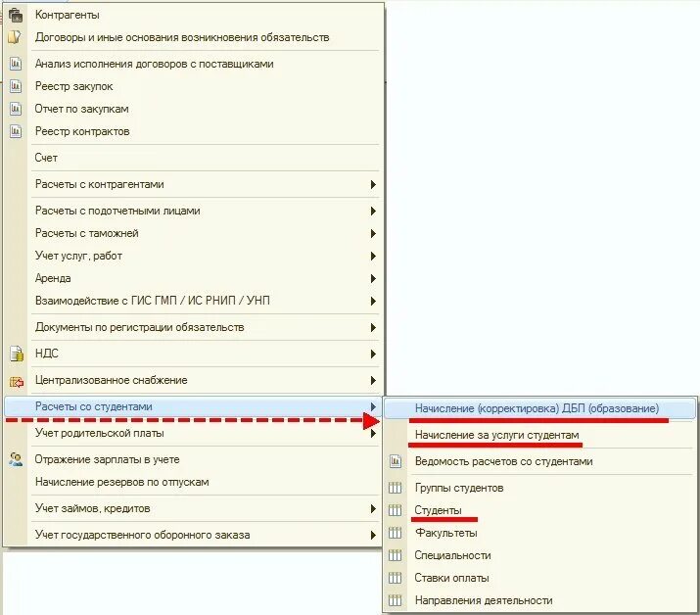The image size is (700, 615).
Task: Open Учет родительской платы submenu
Action: click(193, 433)
